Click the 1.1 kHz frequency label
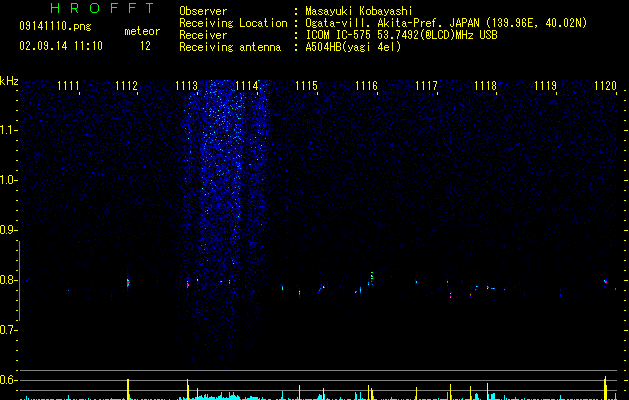The height and width of the screenshot is (400, 629). pyautogui.click(x=8, y=130)
